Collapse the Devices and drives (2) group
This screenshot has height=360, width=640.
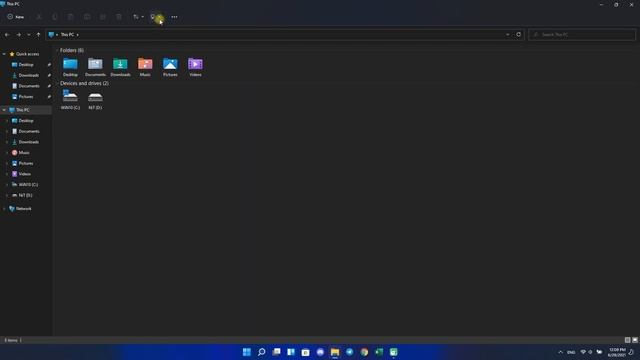57,83
